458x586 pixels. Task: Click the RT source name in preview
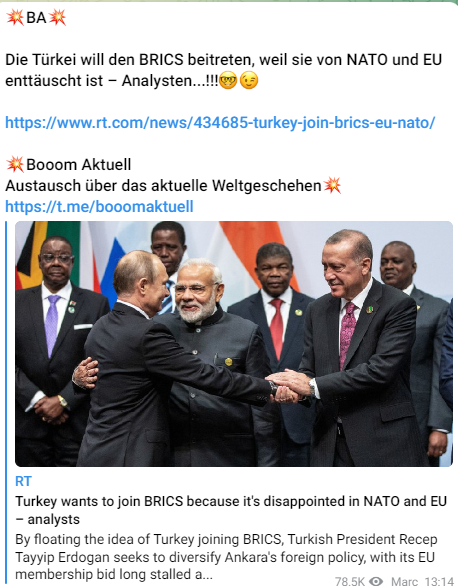(x=24, y=481)
